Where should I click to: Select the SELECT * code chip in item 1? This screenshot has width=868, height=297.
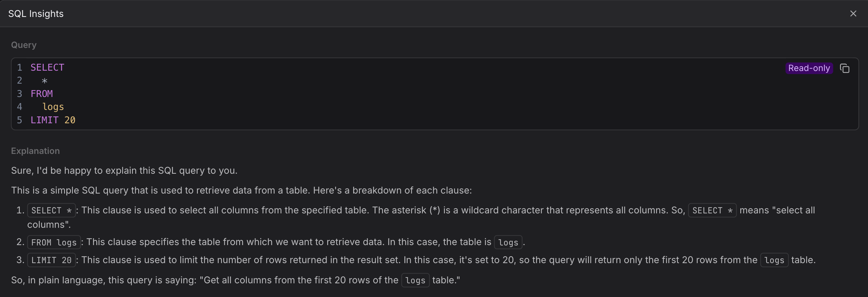point(51,210)
